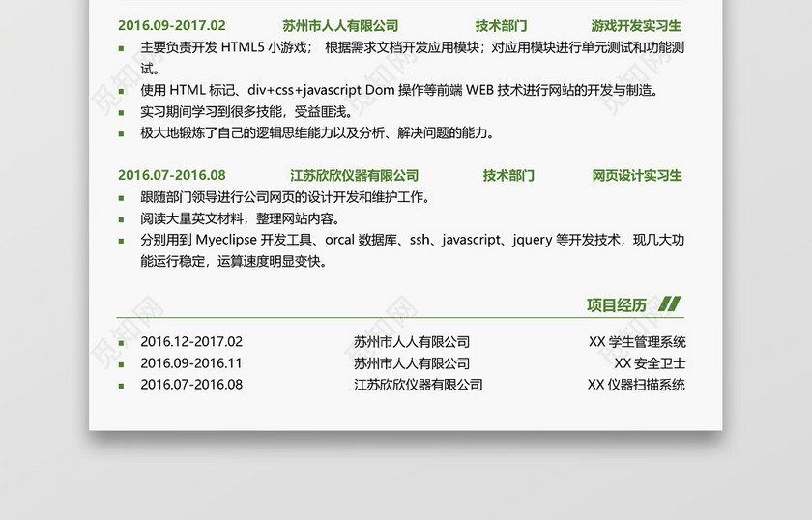Click the line mentioning Myeclipse 开发工具
Image resolution: width=812 pixels, height=520 pixels.
coord(412,240)
